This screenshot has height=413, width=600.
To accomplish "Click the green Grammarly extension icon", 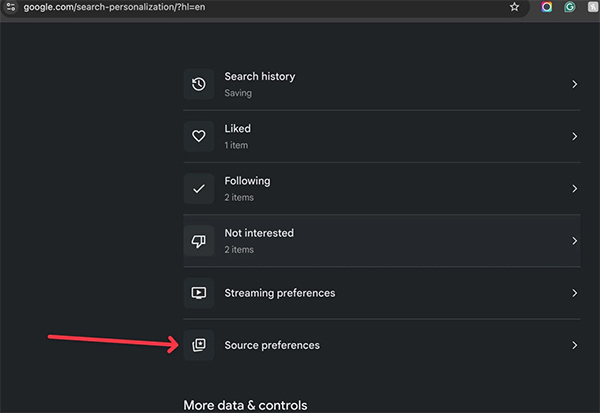I will click(x=569, y=7).
